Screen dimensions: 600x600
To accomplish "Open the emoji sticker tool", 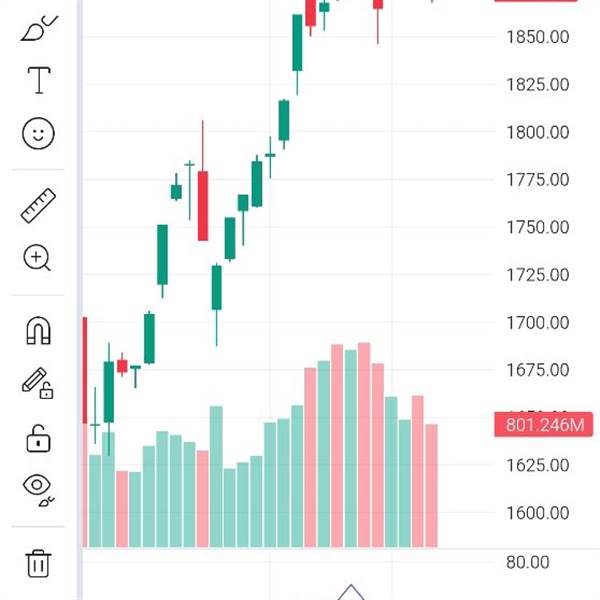I will tap(38, 133).
